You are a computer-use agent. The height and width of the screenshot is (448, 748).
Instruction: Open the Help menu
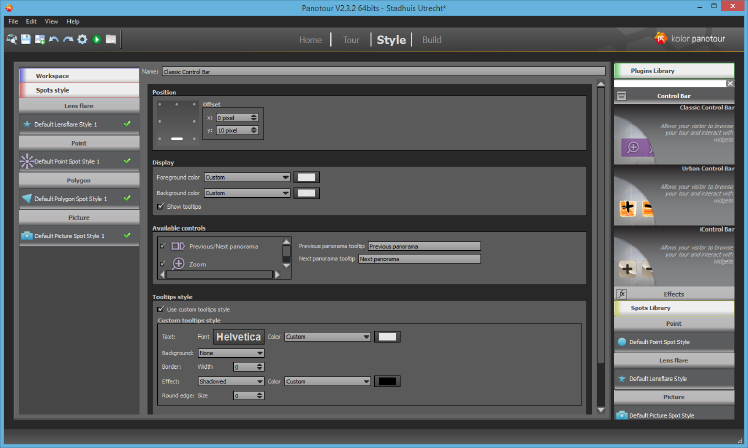pyautogui.click(x=73, y=21)
